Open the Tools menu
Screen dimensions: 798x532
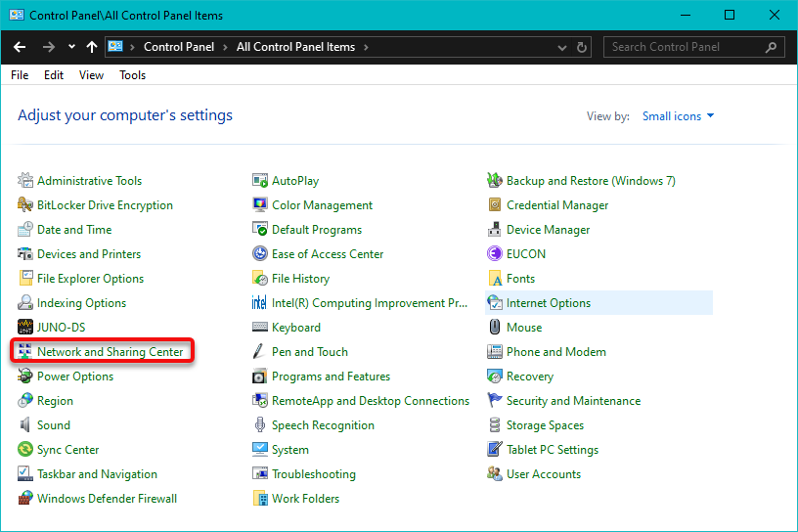[132, 75]
